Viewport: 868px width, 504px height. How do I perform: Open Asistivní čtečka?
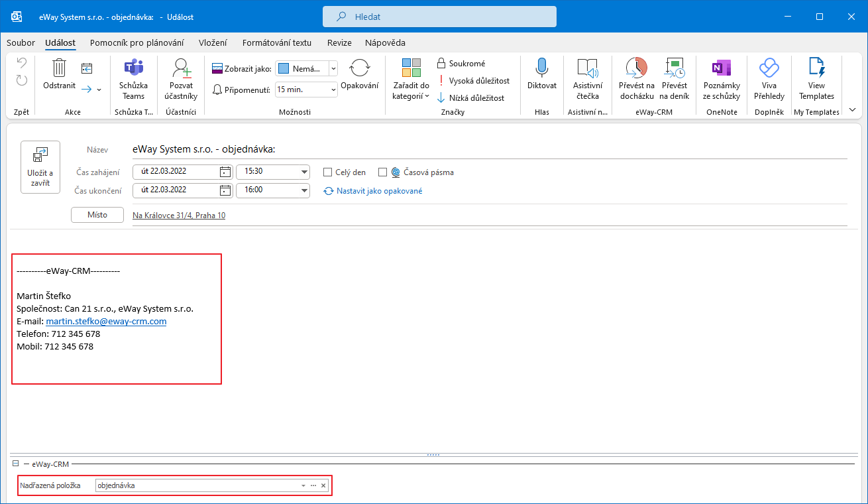[x=588, y=79]
